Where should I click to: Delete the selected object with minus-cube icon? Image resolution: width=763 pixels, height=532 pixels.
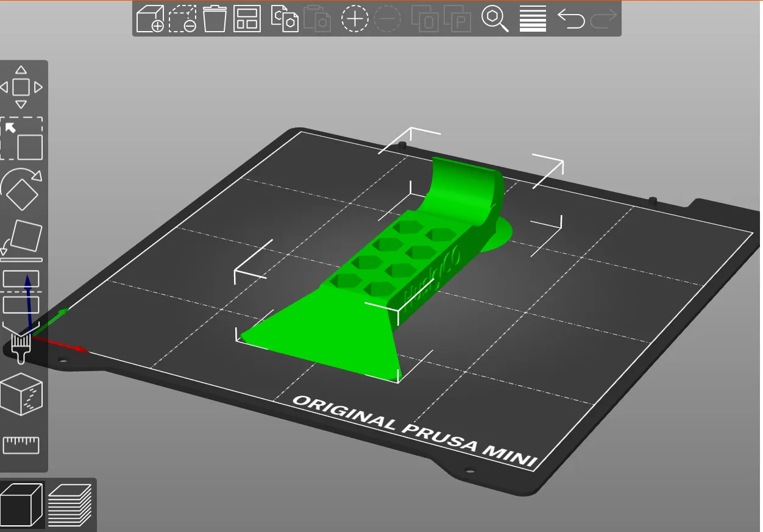pyautogui.click(x=182, y=19)
